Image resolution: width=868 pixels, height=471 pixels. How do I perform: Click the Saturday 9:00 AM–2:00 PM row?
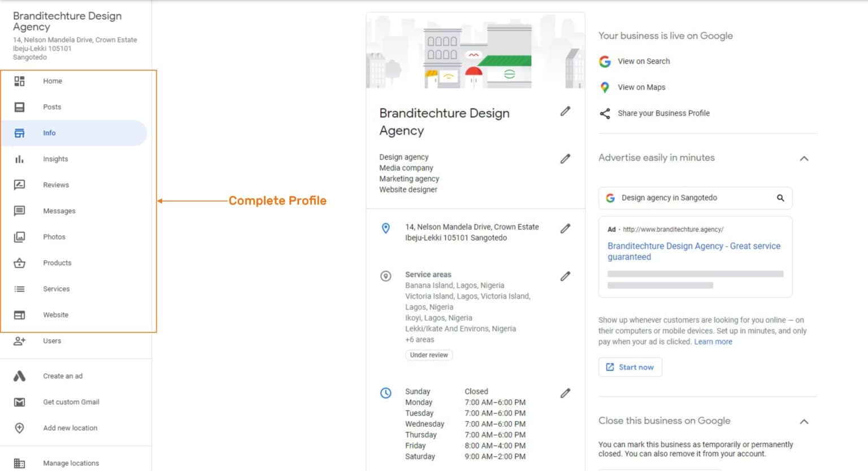(465, 456)
